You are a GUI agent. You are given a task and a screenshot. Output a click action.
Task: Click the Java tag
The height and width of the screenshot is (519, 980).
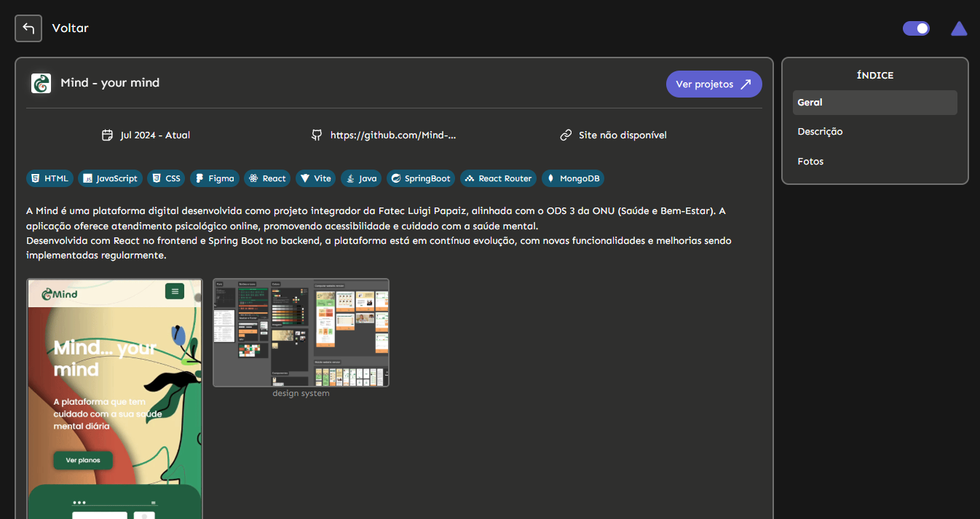(x=361, y=178)
